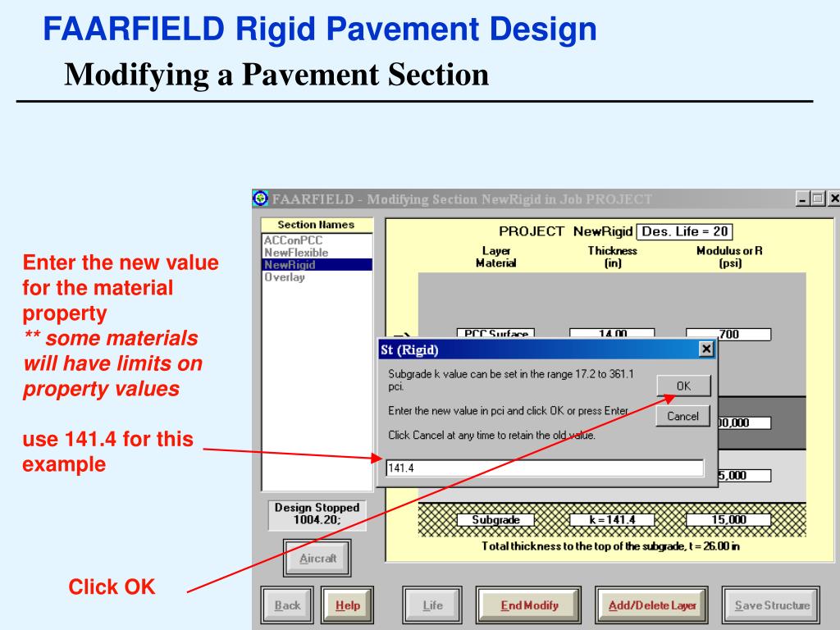Close the St (Rigid) dialog

[x=706, y=349]
